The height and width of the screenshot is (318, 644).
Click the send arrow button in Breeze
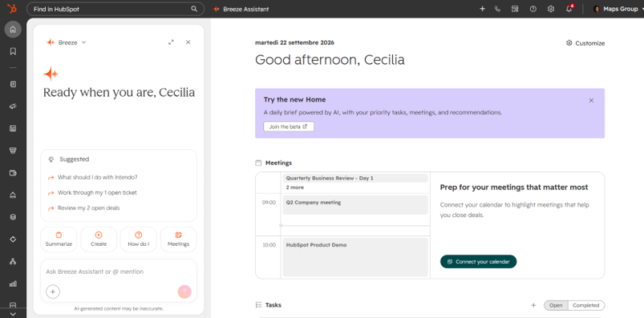(x=184, y=292)
